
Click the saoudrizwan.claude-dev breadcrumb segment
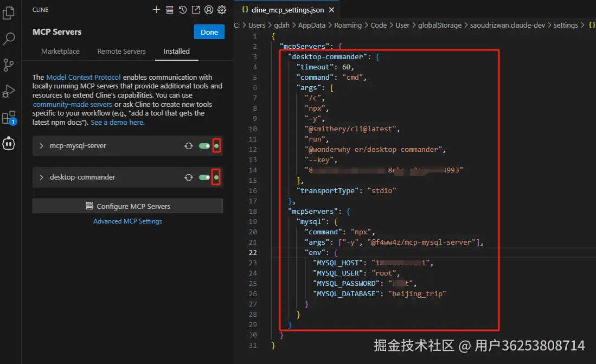(x=508, y=25)
